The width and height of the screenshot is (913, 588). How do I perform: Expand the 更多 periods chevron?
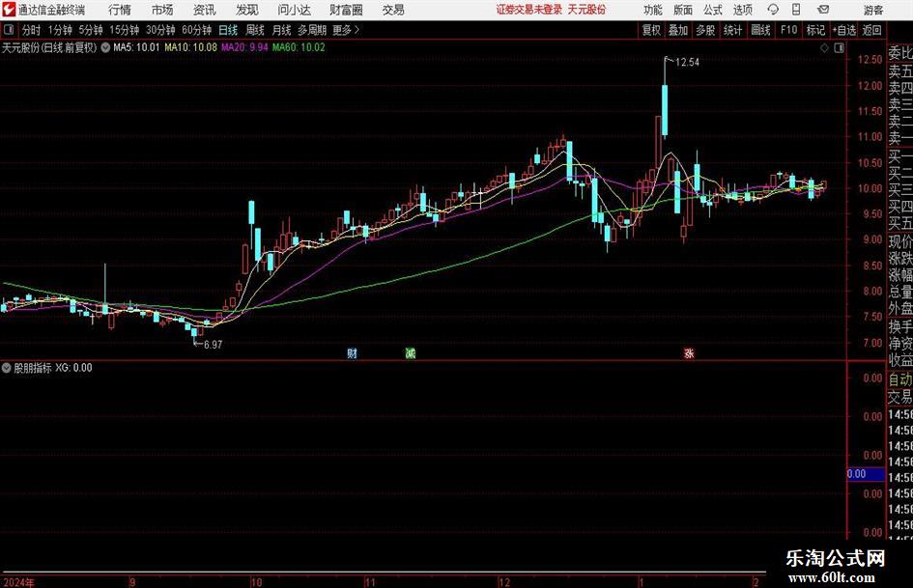tap(357, 30)
